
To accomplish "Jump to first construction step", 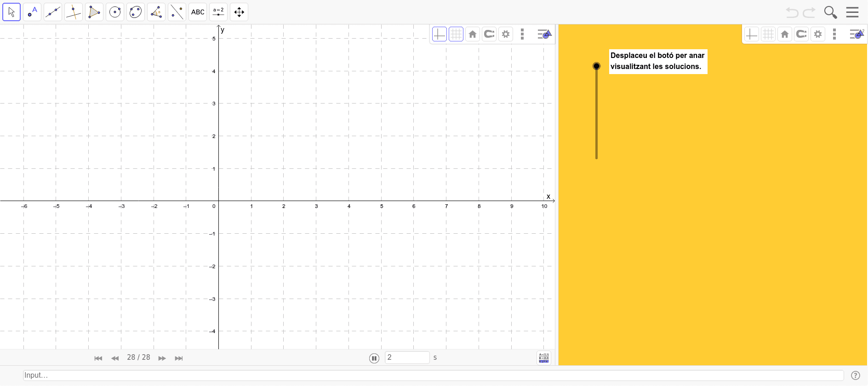I will click(x=98, y=358).
